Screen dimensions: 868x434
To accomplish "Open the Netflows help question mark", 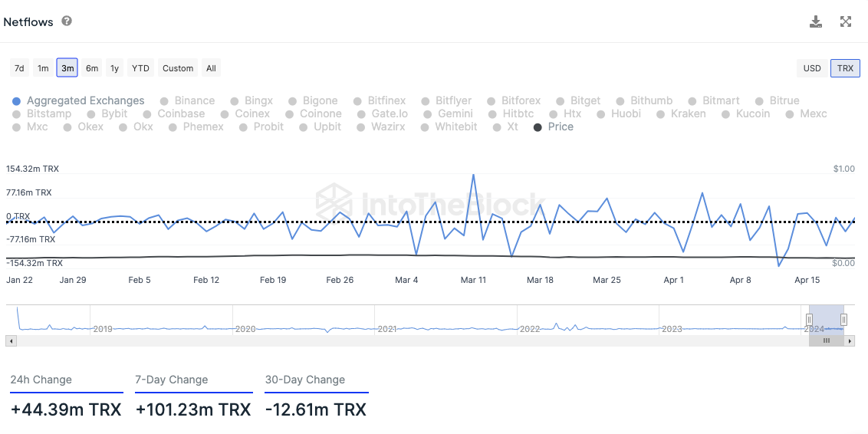I will (67, 21).
